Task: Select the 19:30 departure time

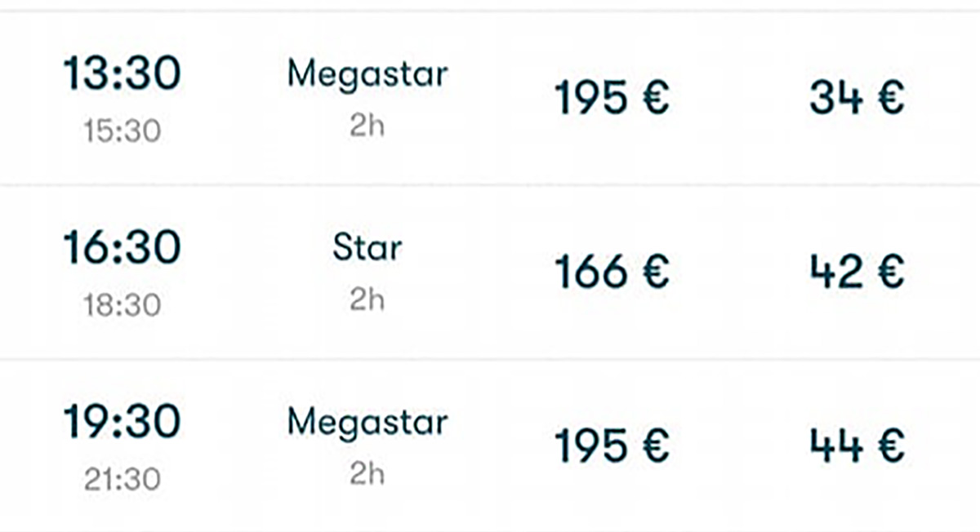Action: [x=122, y=423]
